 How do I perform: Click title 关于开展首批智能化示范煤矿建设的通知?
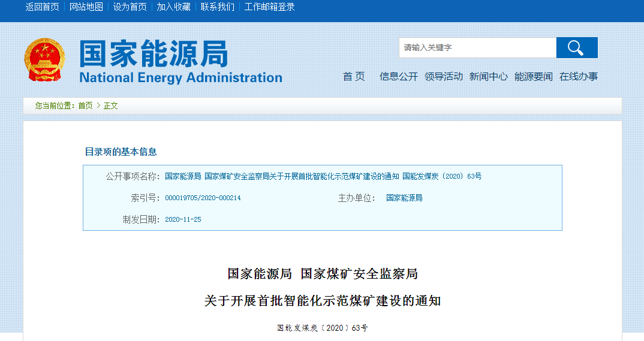[x=323, y=301]
